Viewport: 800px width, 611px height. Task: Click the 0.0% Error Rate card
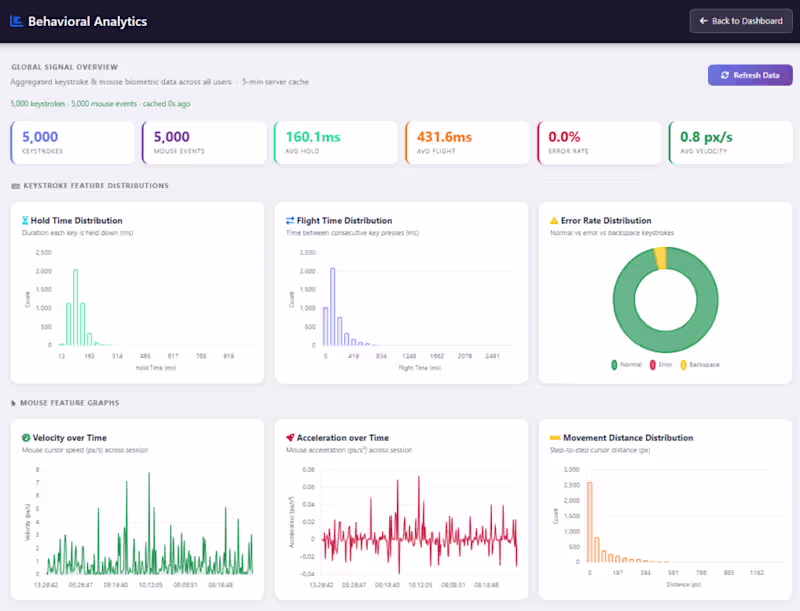[x=599, y=143]
